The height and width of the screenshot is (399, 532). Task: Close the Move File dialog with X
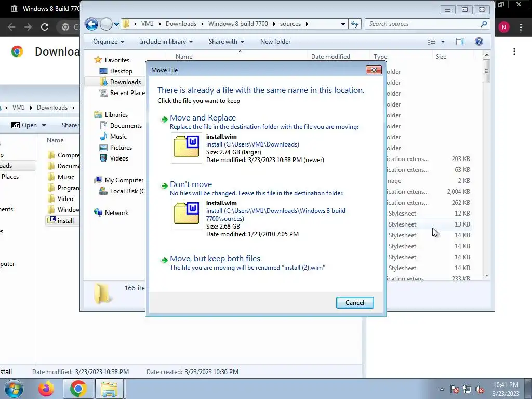coord(374,70)
